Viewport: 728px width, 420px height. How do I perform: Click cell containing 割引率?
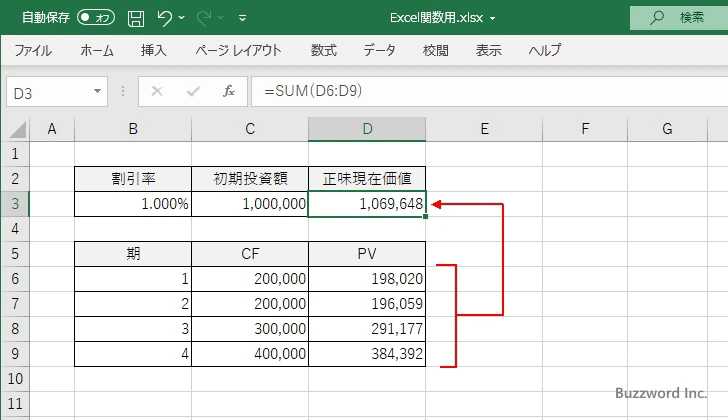(x=133, y=179)
